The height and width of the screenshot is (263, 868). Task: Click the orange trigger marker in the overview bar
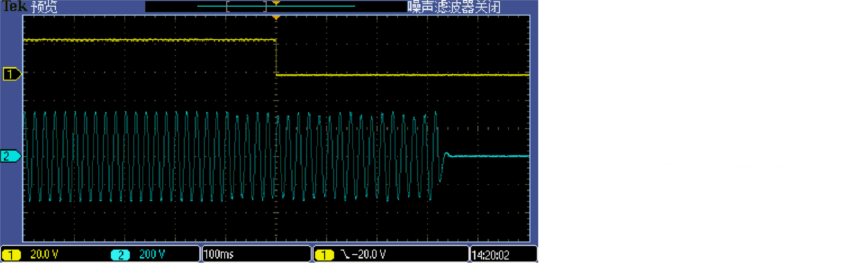pos(276,3)
